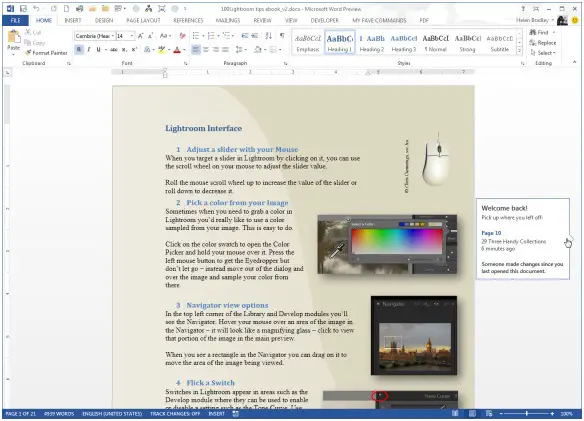Open the font size dropdown

coord(132,36)
